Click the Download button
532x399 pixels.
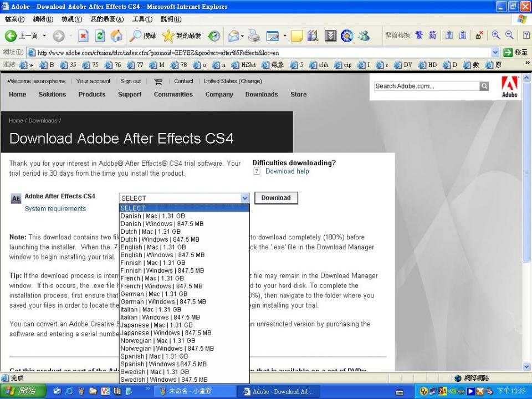[x=276, y=198]
